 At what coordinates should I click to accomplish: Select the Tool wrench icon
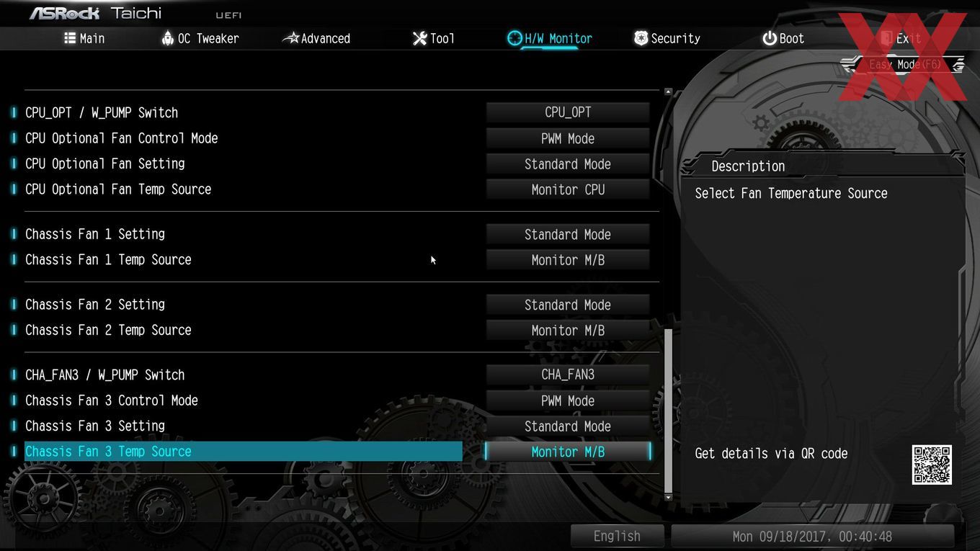pyautogui.click(x=419, y=38)
